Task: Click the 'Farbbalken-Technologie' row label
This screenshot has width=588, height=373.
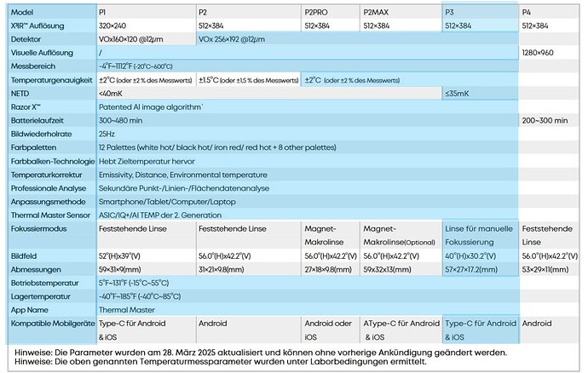Action: pyautogui.click(x=53, y=162)
